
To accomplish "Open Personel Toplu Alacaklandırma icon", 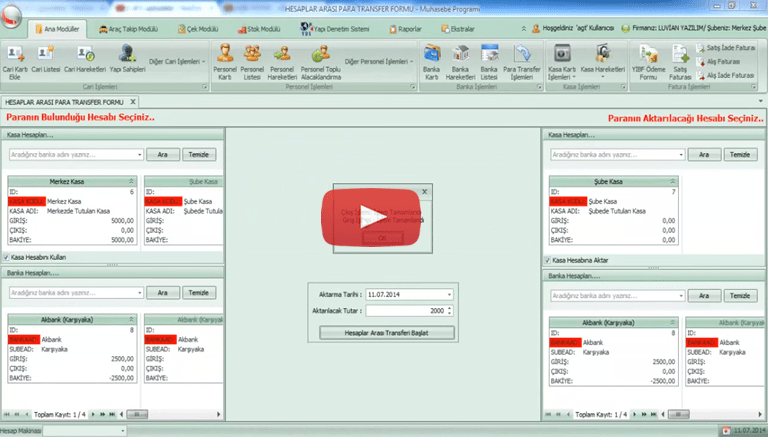I will [321, 58].
